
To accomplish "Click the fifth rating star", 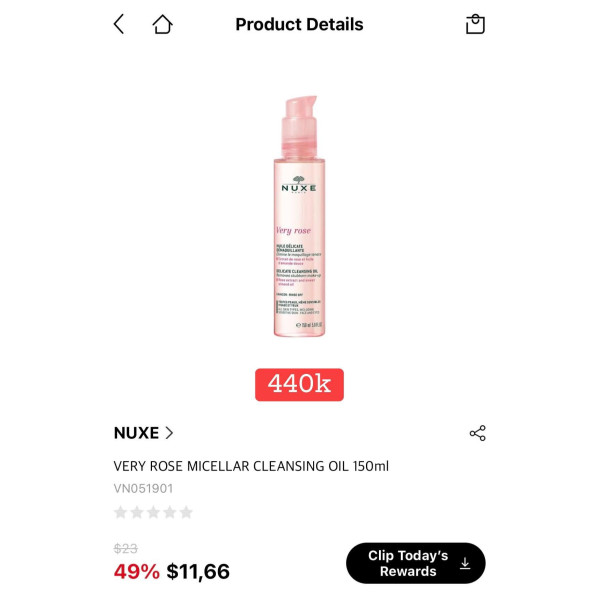I will [186, 512].
